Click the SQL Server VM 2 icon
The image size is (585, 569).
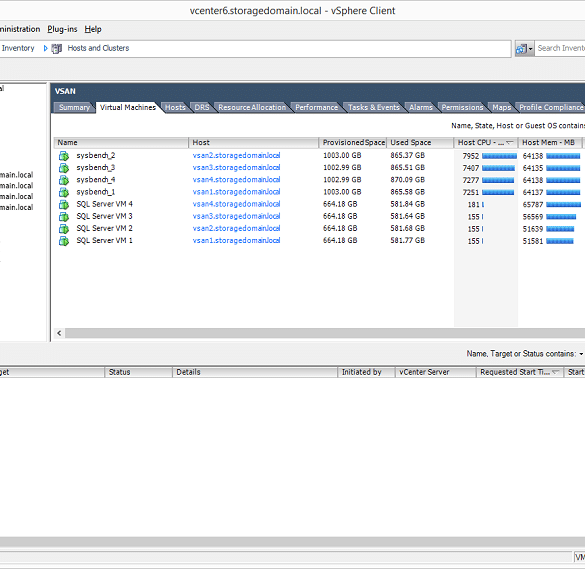[x=64, y=229]
